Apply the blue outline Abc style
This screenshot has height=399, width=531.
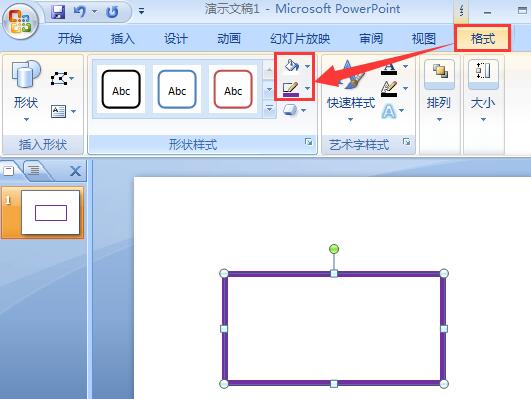pos(177,90)
